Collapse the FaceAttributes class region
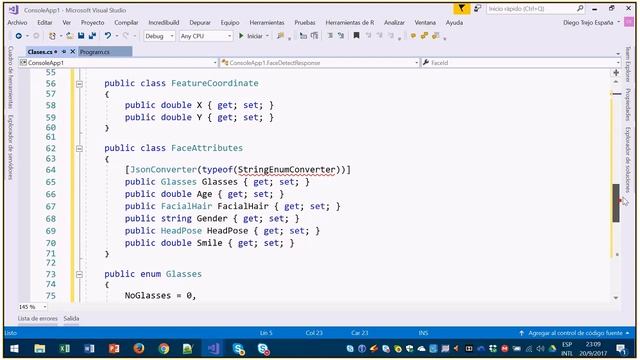 click(x=80, y=149)
